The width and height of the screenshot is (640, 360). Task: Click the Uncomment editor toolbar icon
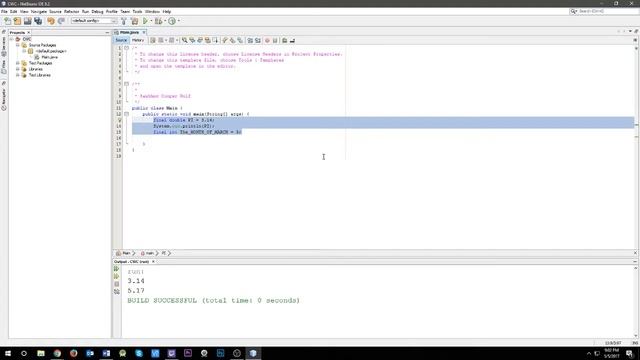(x=292, y=40)
